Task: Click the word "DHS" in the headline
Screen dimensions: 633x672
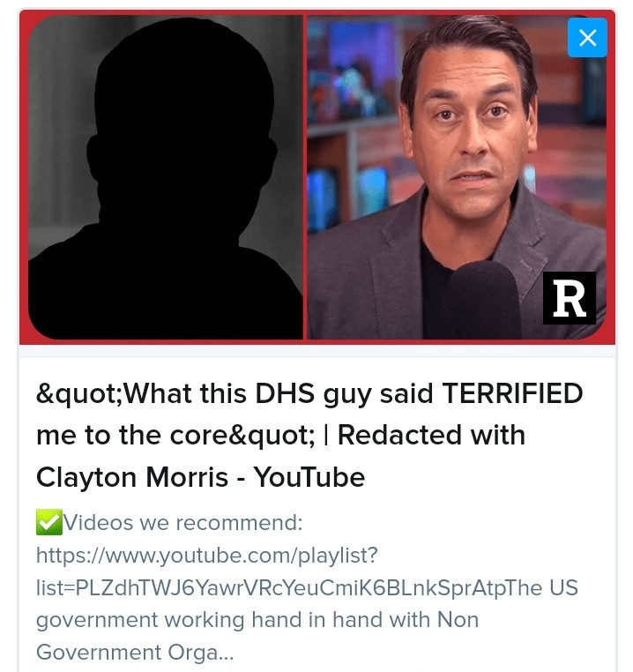Action: click(285, 393)
